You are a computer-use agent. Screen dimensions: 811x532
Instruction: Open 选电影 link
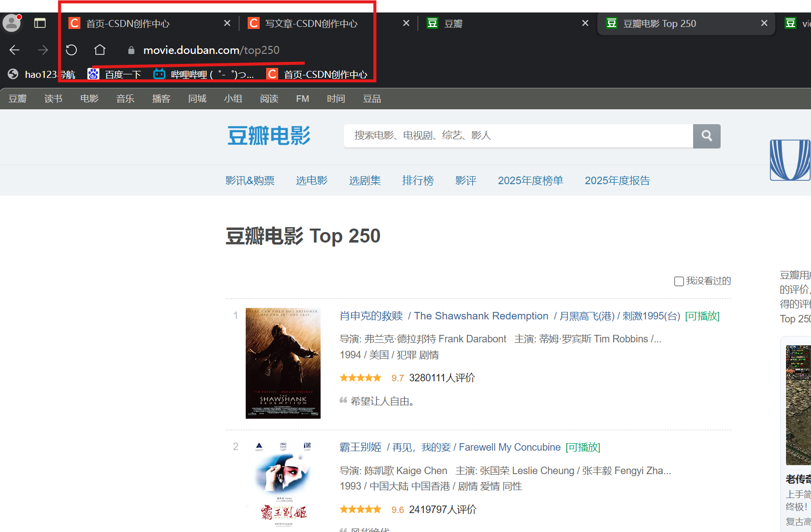pyautogui.click(x=312, y=181)
